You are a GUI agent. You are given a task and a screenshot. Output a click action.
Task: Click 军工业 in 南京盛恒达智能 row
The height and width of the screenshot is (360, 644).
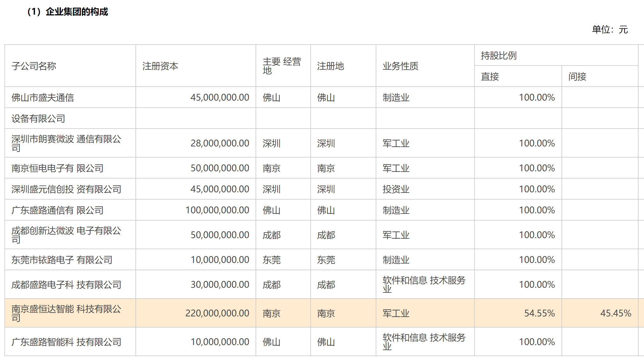tap(396, 313)
